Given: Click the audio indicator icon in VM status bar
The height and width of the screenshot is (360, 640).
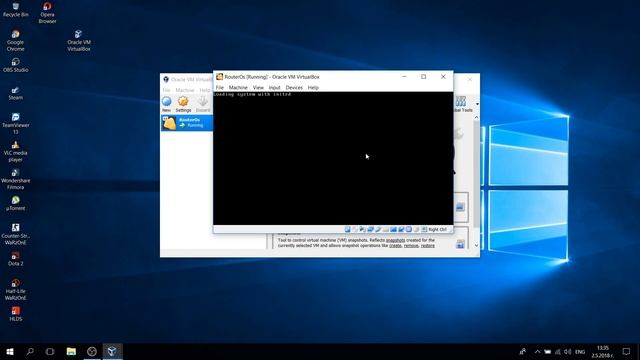Looking at the screenshot, I should click(362, 229).
